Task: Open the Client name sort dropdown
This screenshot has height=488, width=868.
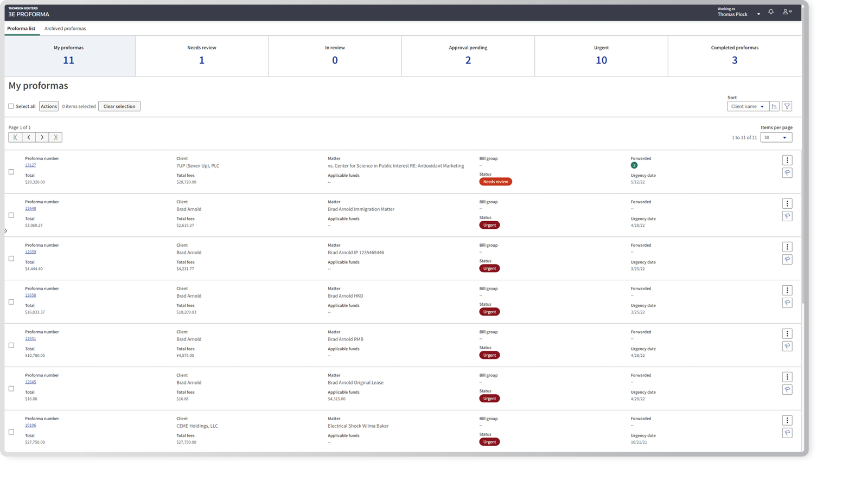Action: tap(747, 106)
